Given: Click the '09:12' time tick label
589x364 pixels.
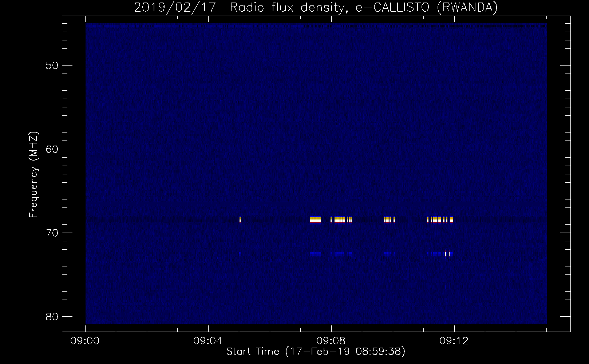Looking at the screenshot, I should tap(454, 341).
